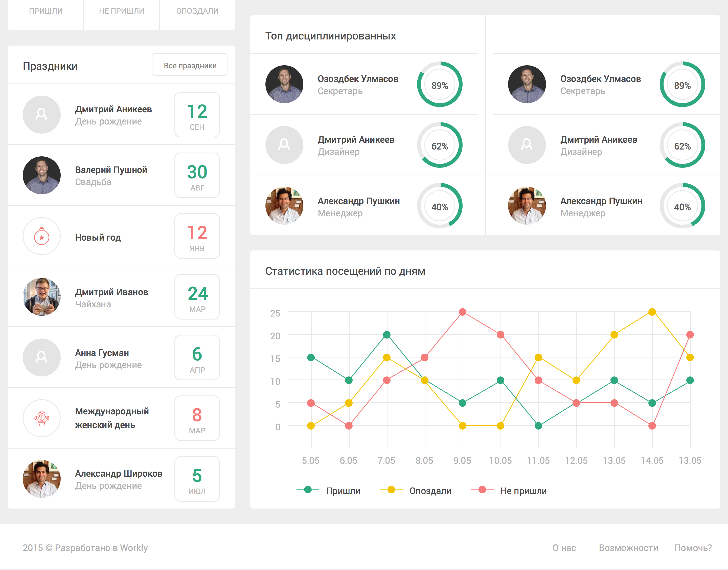Click the green point at 5.05
Image resolution: width=728 pixels, height=570 pixels.
pyautogui.click(x=311, y=357)
